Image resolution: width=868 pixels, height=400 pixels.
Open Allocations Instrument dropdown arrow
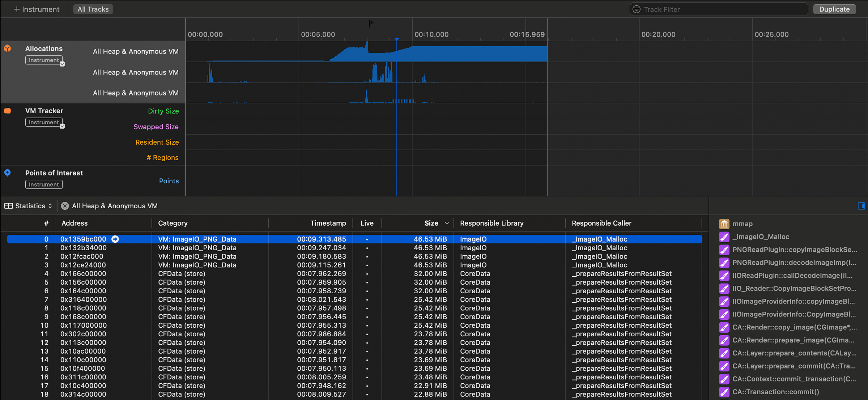click(x=62, y=64)
